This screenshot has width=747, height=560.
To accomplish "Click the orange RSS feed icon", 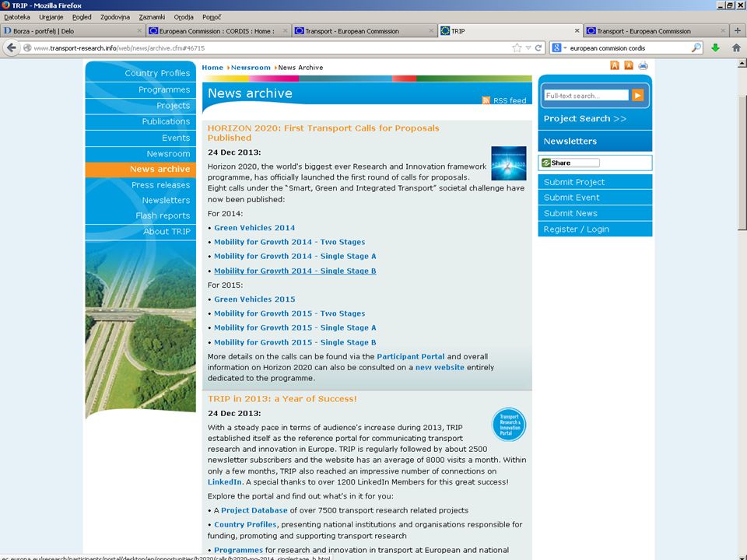I will point(486,100).
